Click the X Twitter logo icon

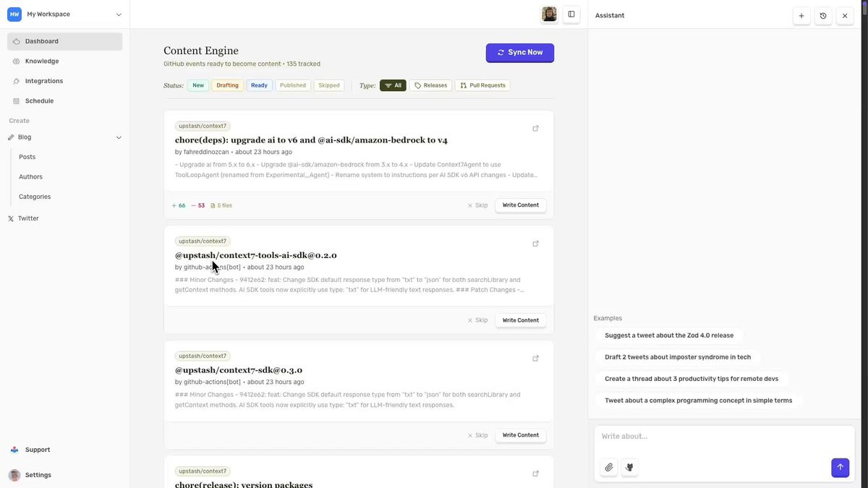[x=11, y=218]
